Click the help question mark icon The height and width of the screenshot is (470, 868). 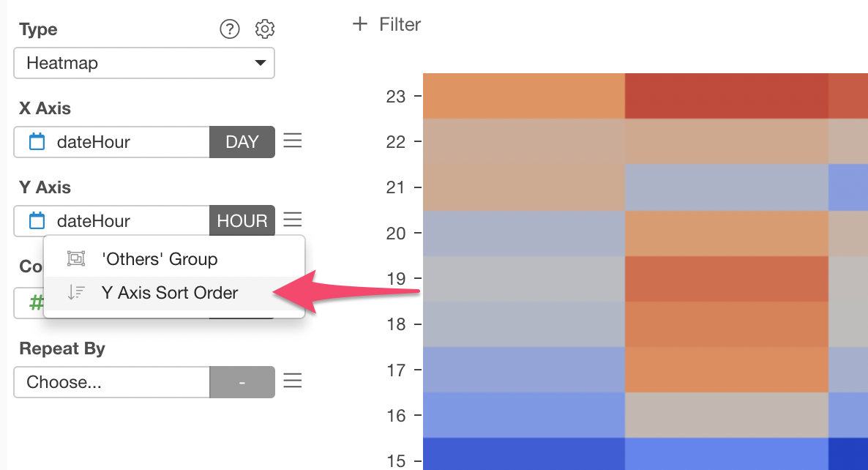click(x=230, y=29)
